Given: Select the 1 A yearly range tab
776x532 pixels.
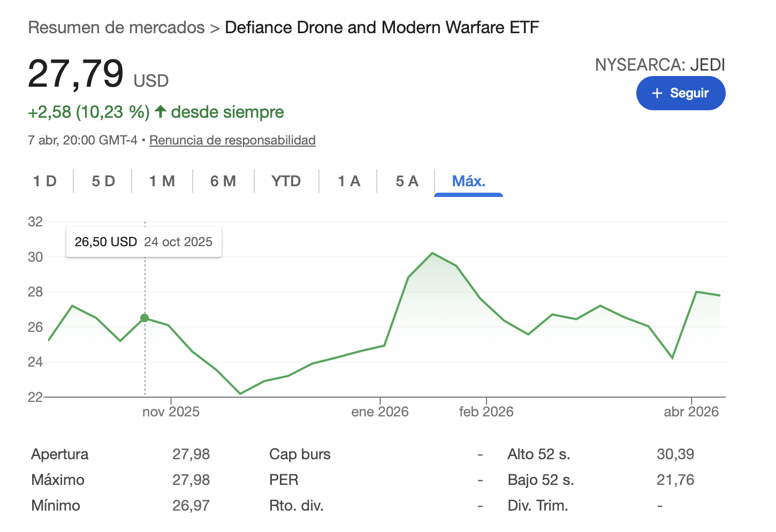Looking at the screenshot, I should (x=349, y=181).
